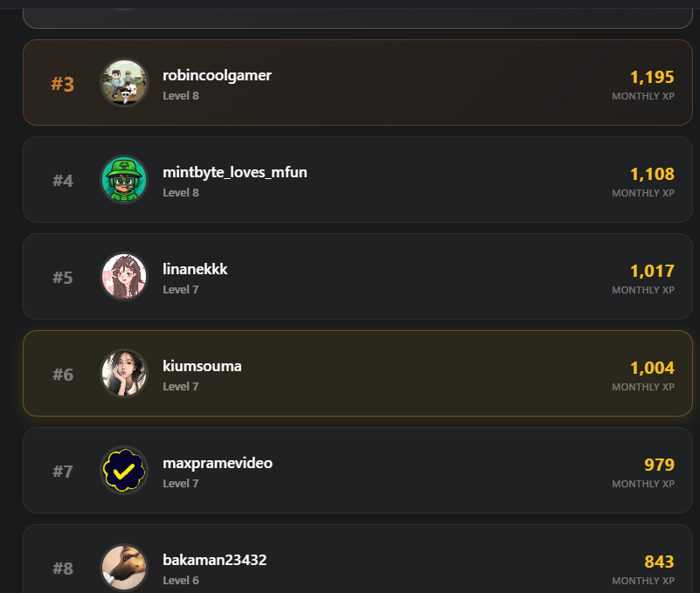Open bakaman23432's profile avatar
The image size is (700, 593).
[124, 568]
